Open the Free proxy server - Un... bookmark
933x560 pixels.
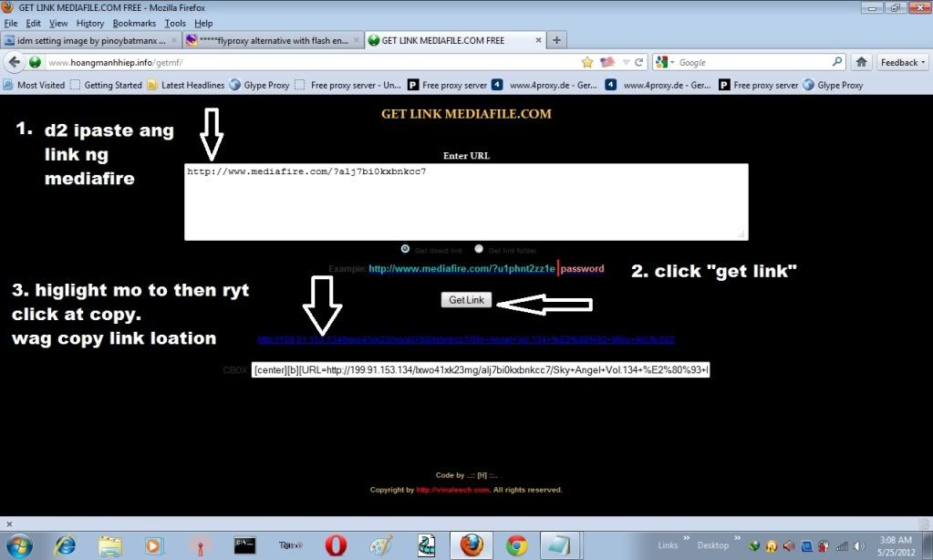348,85
